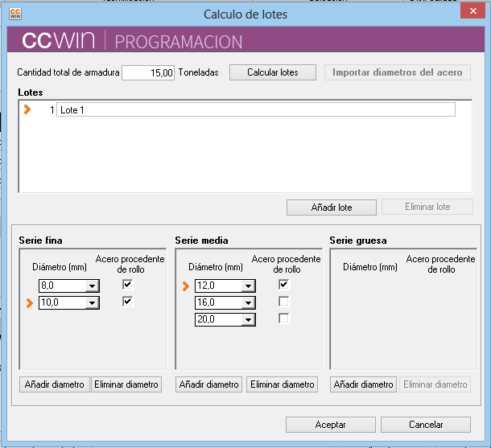Screen dimensions: 491x448
Task: Confirm with the Aceptar button
Action: [x=330, y=425]
